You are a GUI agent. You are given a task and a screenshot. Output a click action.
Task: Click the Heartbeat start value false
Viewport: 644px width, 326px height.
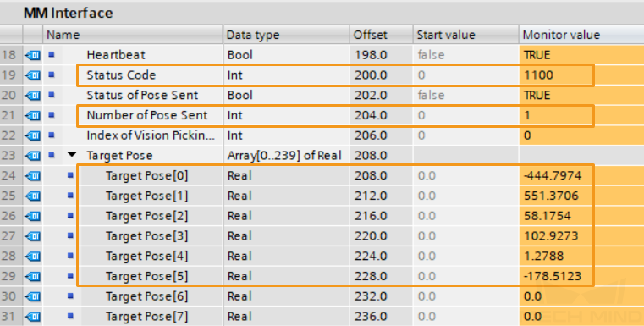[x=431, y=55]
